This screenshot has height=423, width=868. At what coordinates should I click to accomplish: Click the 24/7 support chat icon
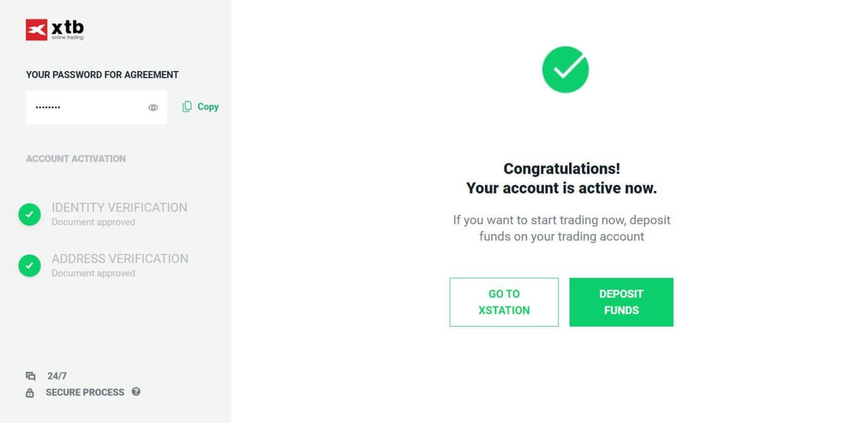click(30, 376)
